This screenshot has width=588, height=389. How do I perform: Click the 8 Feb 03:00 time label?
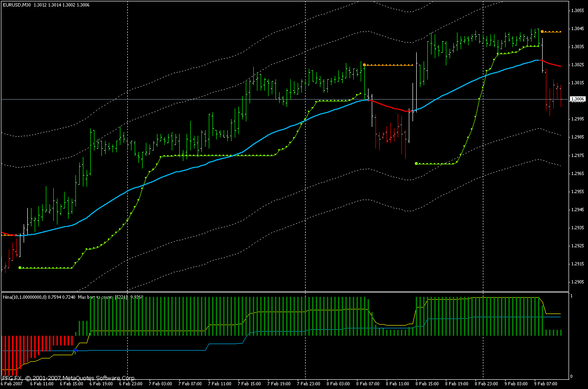338,384
